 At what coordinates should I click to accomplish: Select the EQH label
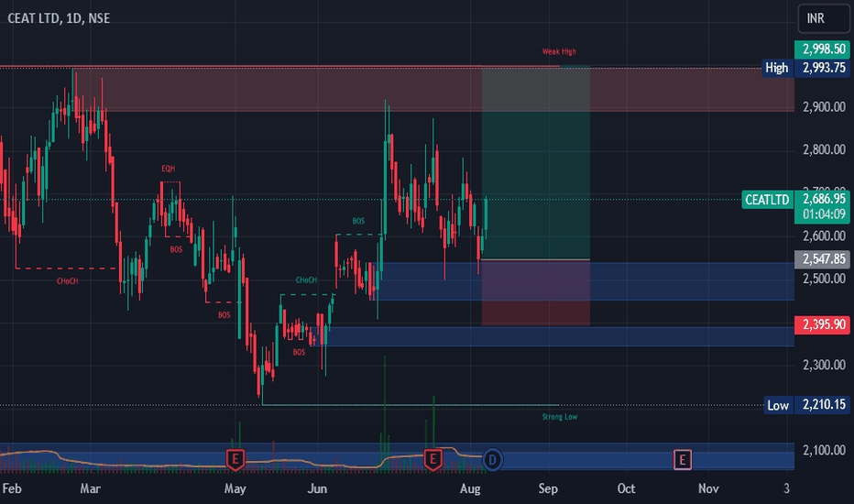click(x=169, y=169)
